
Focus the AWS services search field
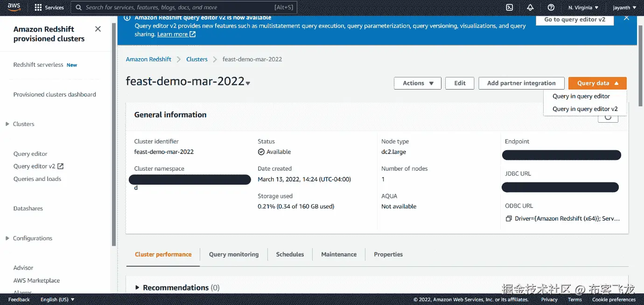coord(184,7)
